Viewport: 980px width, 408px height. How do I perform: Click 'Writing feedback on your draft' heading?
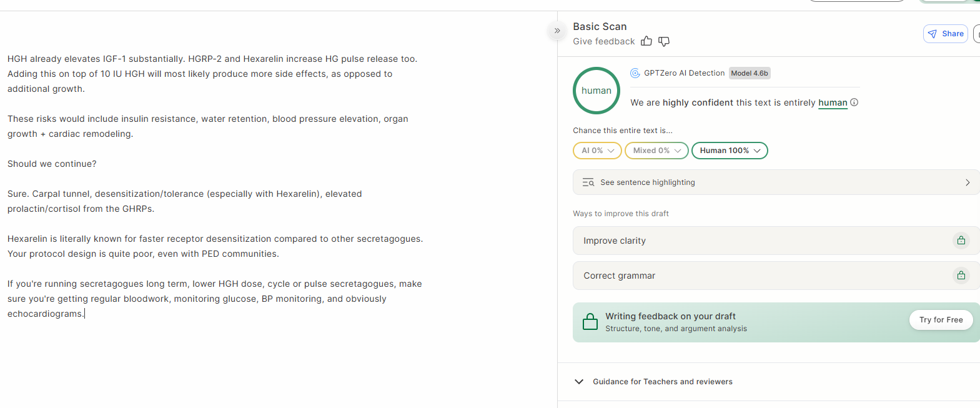pyautogui.click(x=670, y=316)
